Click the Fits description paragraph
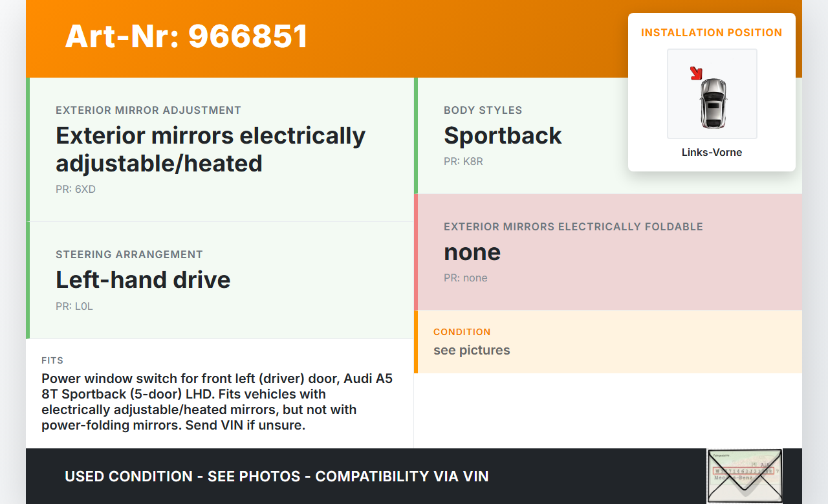The width and height of the screenshot is (828, 504). [217, 402]
